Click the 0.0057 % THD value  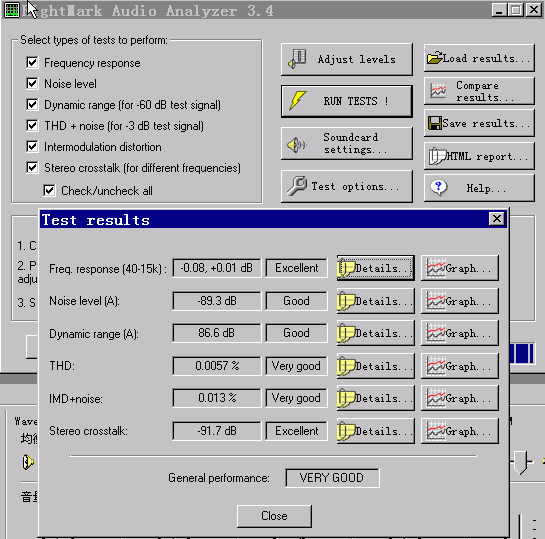[x=217, y=366]
